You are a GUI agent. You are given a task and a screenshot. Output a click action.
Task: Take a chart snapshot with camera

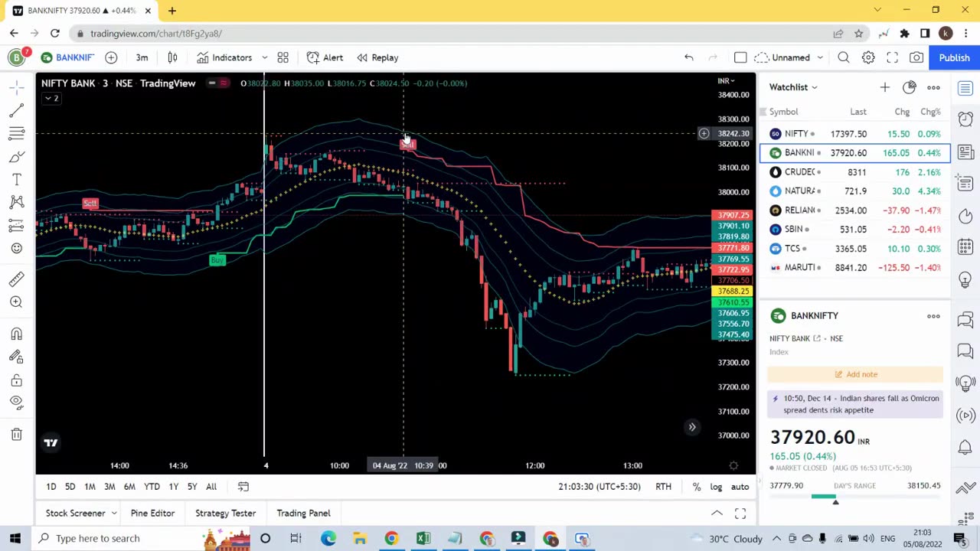(x=916, y=57)
